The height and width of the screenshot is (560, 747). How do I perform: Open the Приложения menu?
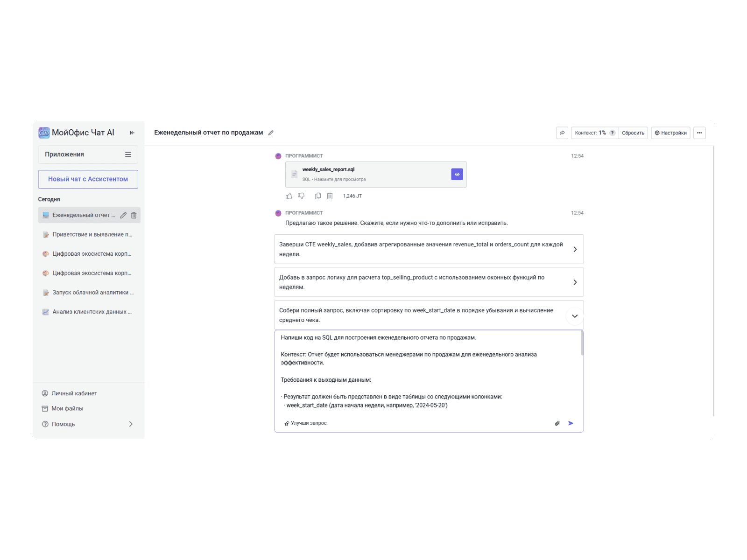88,154
